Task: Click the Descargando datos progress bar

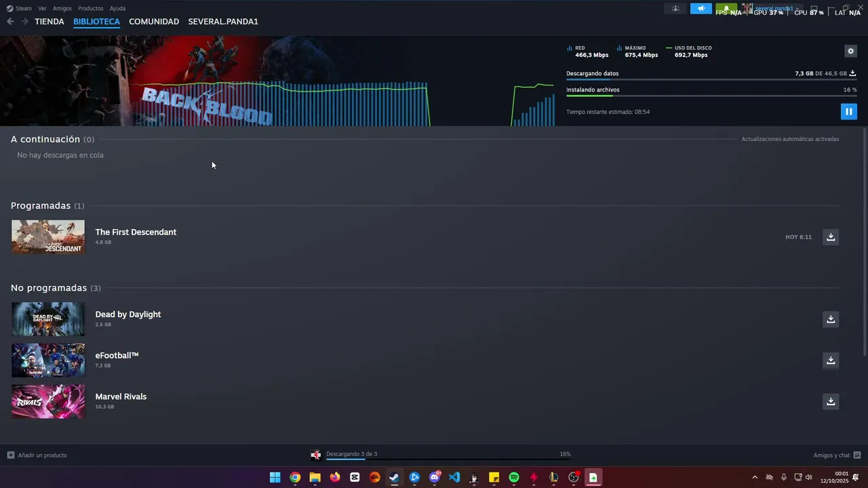Action: tap(711, 79)
